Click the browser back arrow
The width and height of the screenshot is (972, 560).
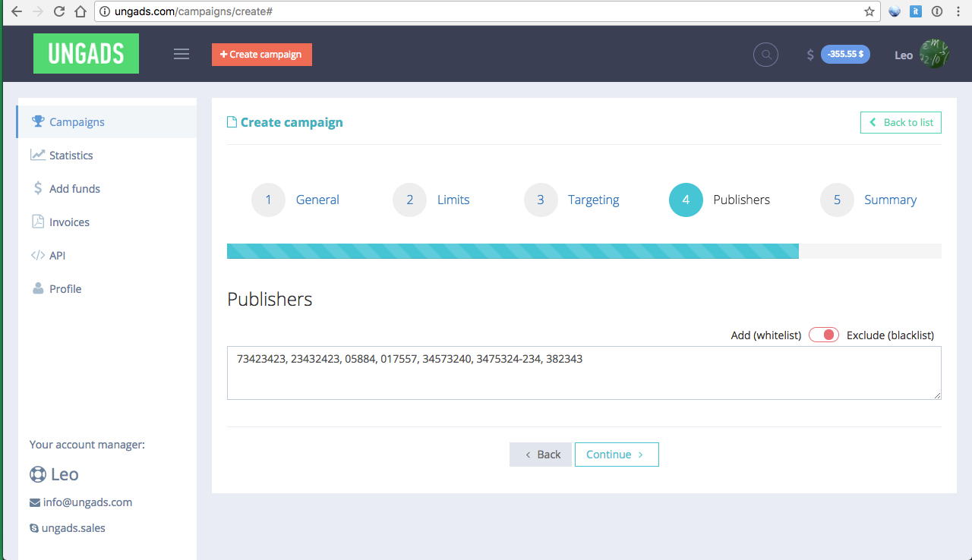click(x=16, y=11)
